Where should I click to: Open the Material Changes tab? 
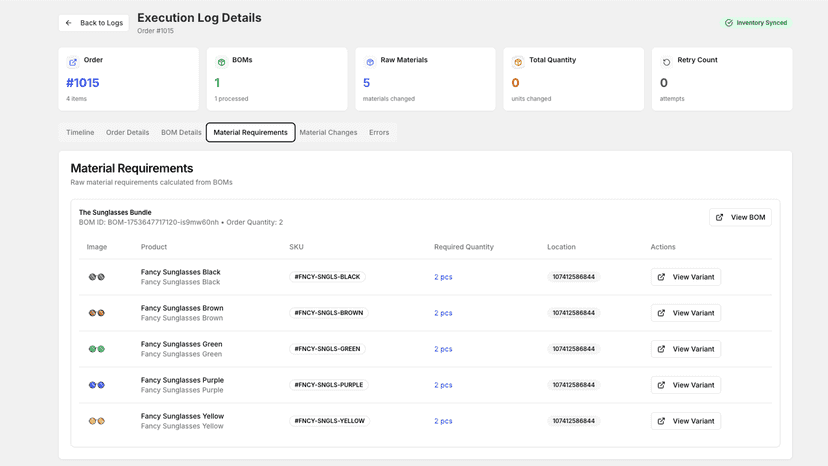(328, 133)
